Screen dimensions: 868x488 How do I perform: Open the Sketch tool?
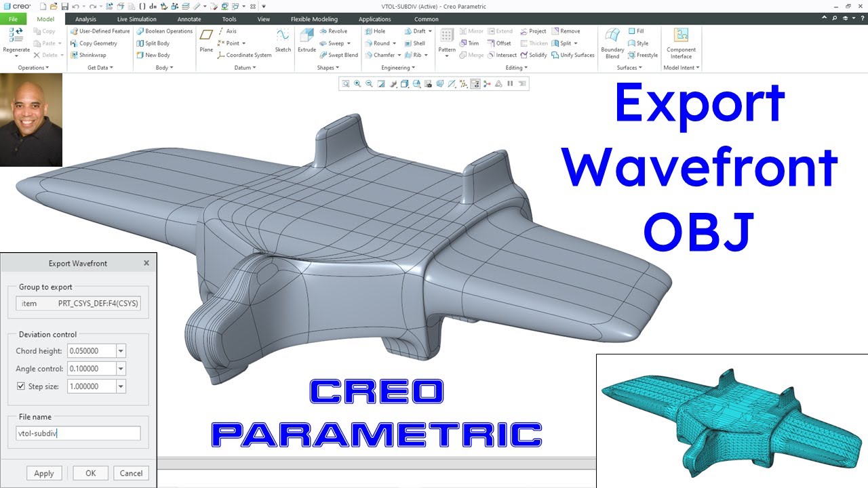(x=283, y=40)
